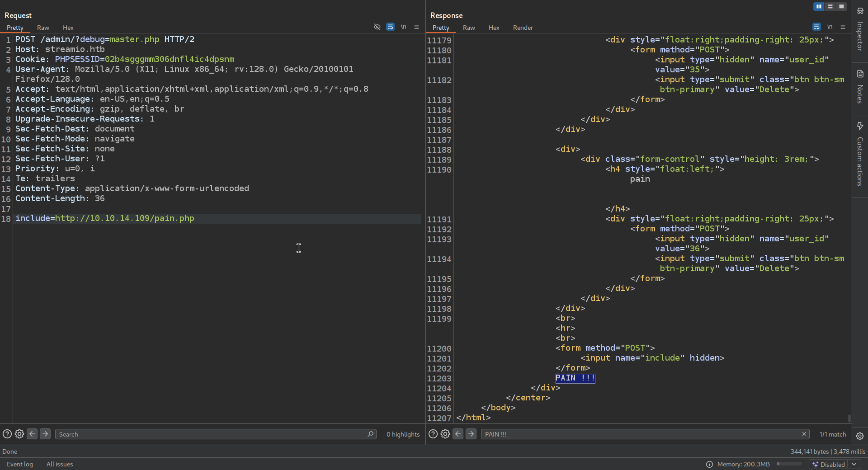Image resolution: width=868 pixels, height=470 pixels.
Task: Go to next Response search match
Action: point(471,434)
